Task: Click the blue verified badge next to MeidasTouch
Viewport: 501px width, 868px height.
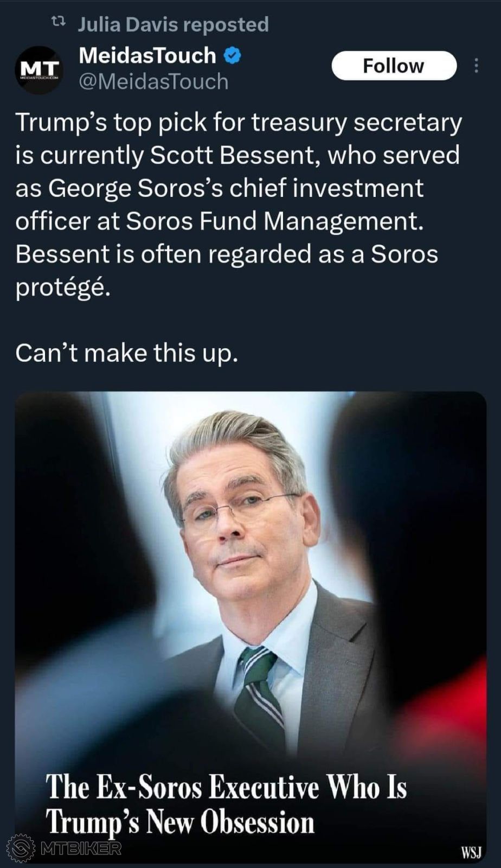Action: point(232,54)
